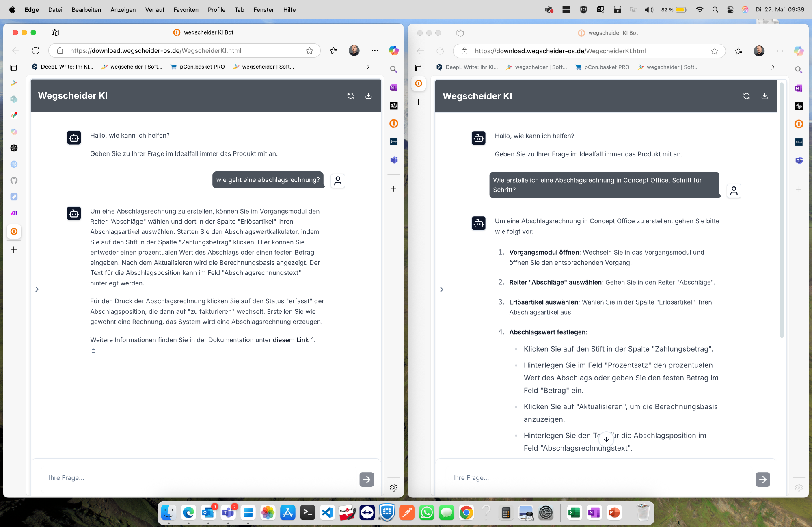Open profile avatar in left Edge window
Viewport: 812px width, 527px height.
(354, 50)
